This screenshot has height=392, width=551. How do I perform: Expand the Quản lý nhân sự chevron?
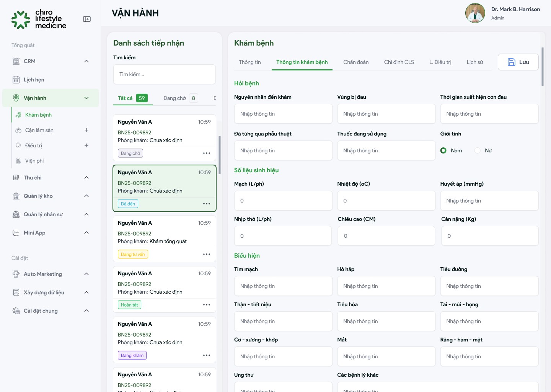tap(86, 214)
